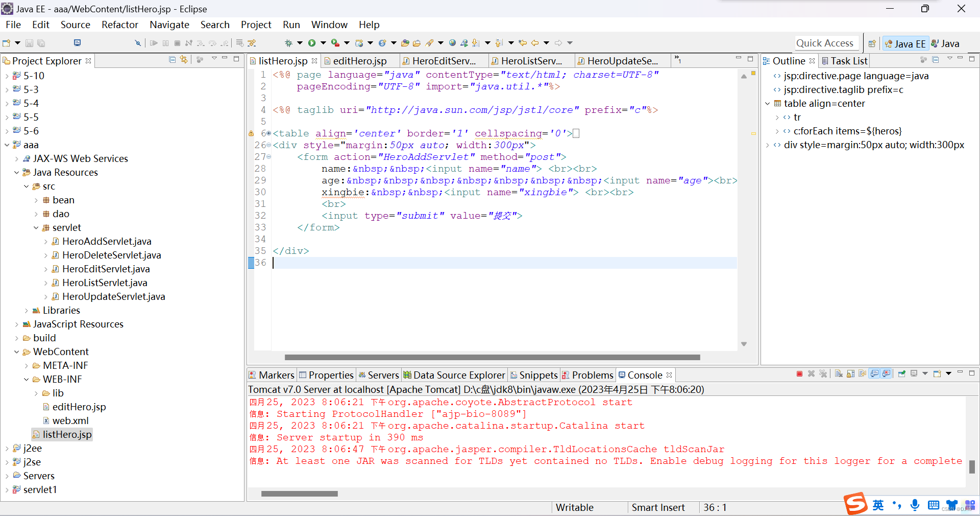This screenshot has width=980, height=516.
Task: Open the Window menu
Action: [x=329, y=25]
